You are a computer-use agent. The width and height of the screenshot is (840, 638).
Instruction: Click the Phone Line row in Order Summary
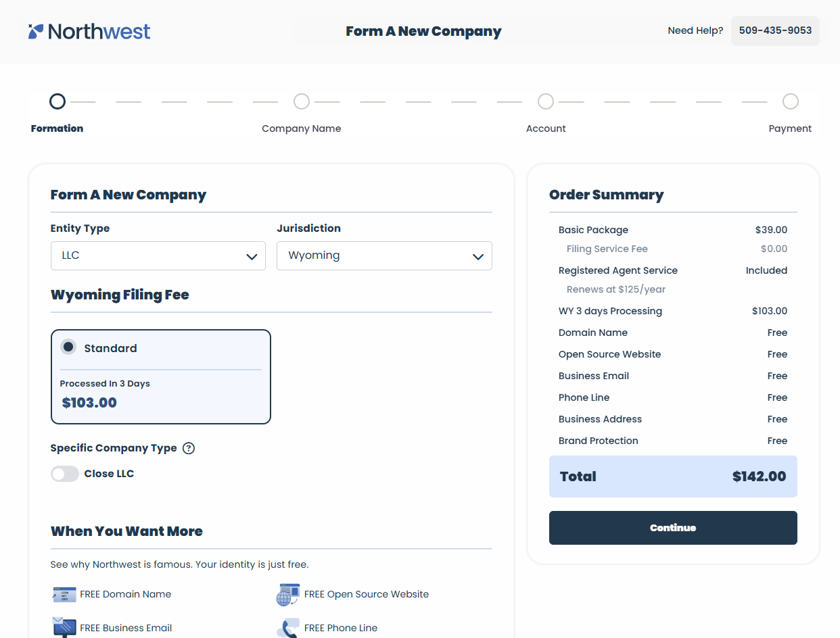pyautogui.click(x=673, y=397)
